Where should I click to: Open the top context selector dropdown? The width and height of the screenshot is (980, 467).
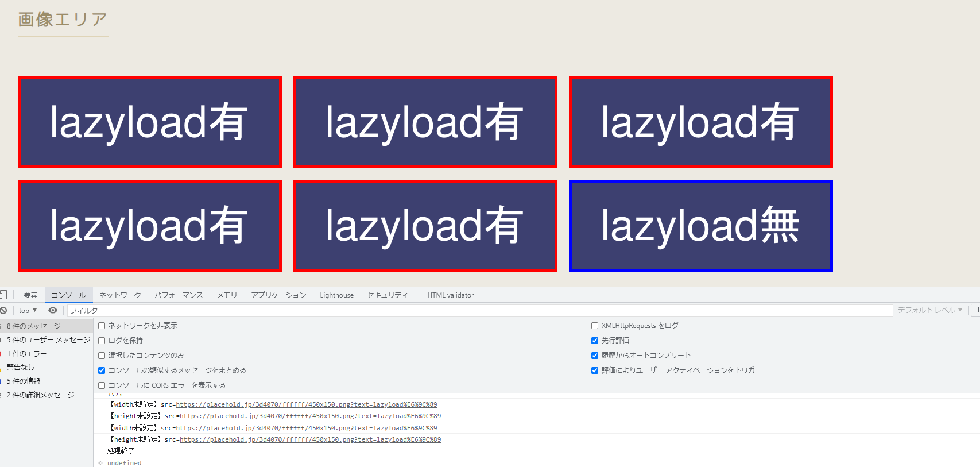pos(28,310)
